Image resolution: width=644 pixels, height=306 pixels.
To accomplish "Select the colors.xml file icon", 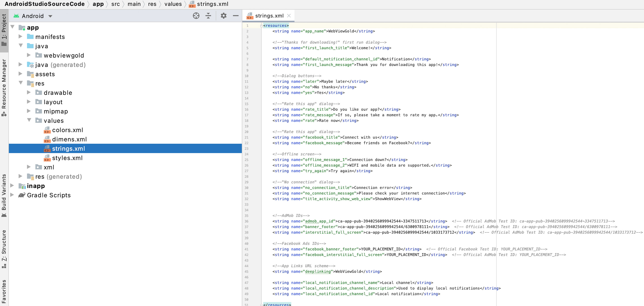I will (47, 130).
